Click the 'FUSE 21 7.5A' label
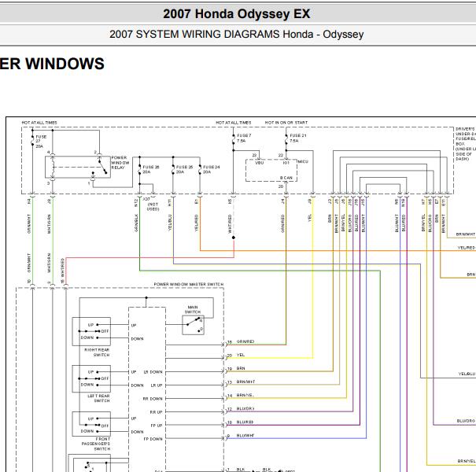476x472 pixels. [x=298, y=138]
